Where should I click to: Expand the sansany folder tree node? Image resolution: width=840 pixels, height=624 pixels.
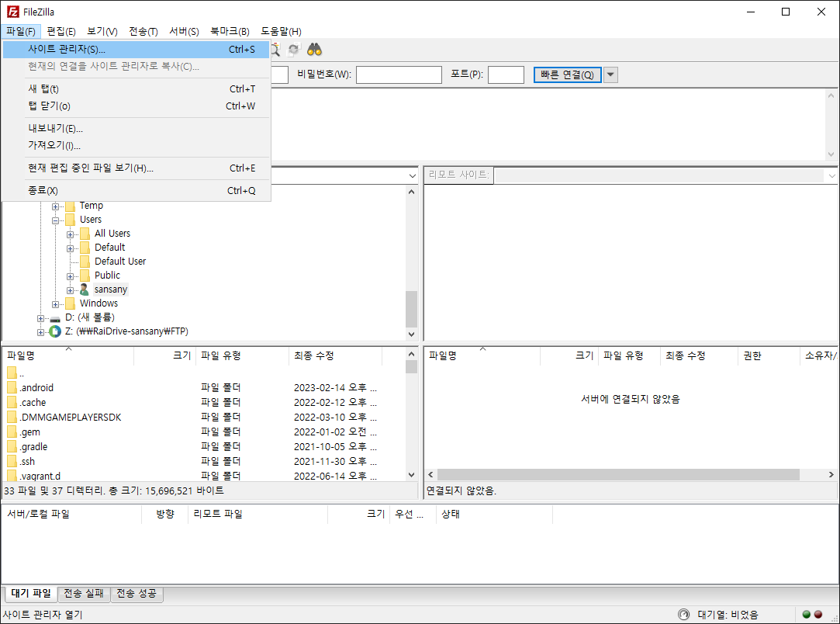70,290
